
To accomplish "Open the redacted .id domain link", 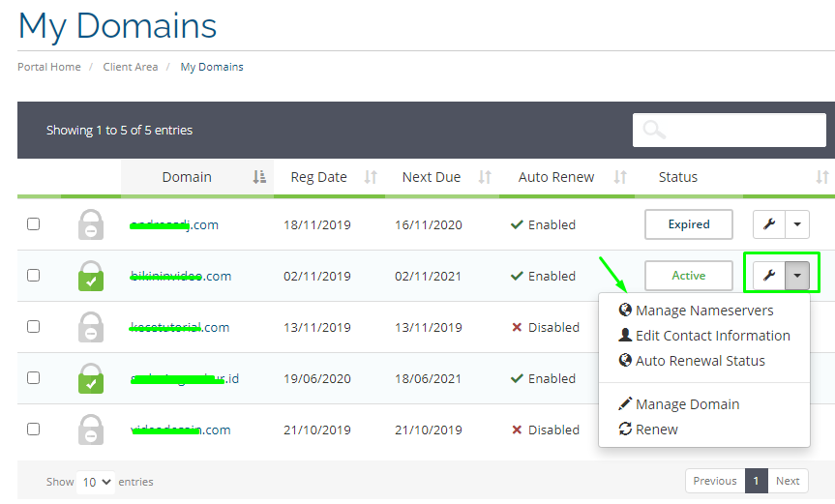I will 185,379.
